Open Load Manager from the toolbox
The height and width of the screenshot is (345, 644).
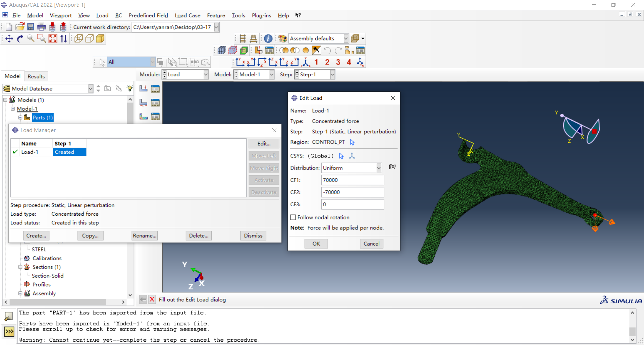click(155, 89)
